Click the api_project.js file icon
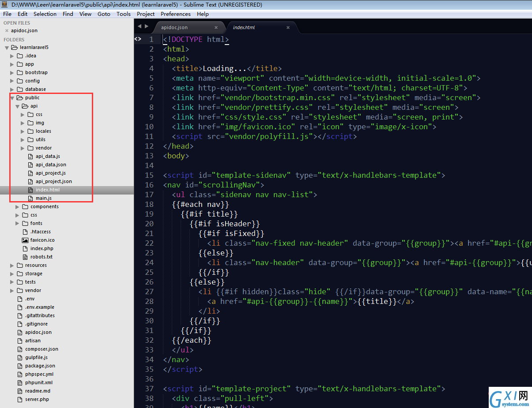This screenshot has height=408, width=532. 30,173
